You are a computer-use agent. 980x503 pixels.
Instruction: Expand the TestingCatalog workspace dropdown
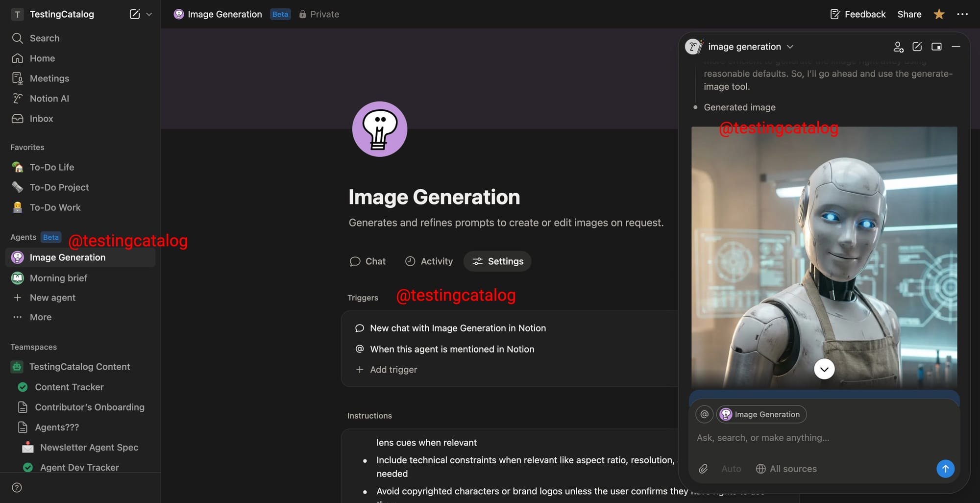point(150,14)
